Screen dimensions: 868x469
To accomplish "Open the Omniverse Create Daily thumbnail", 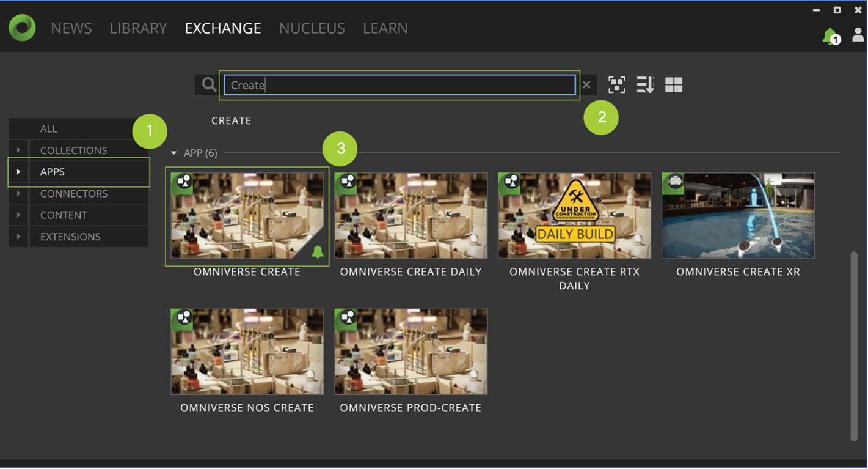I will 411,215.
